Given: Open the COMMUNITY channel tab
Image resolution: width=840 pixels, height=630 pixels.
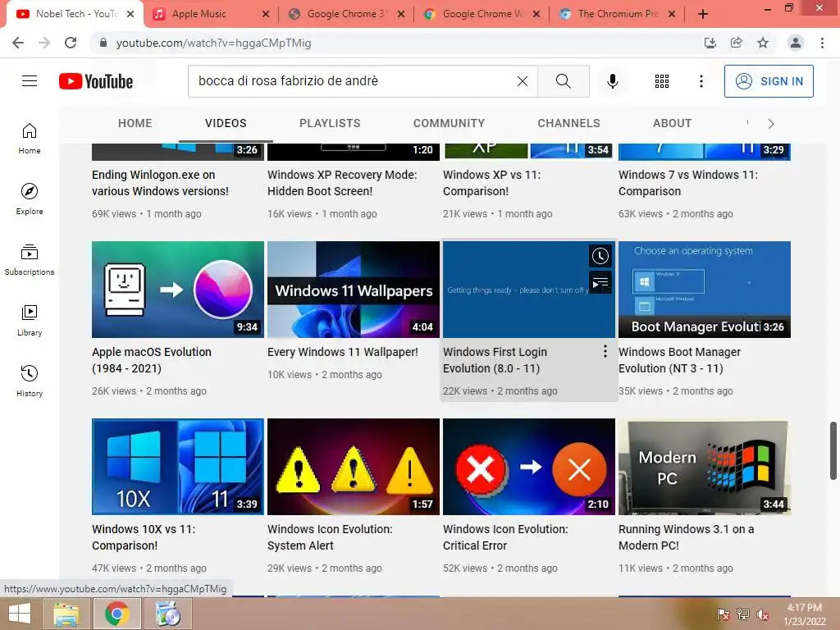Looking at the screenshot, I should coord(449,123).
